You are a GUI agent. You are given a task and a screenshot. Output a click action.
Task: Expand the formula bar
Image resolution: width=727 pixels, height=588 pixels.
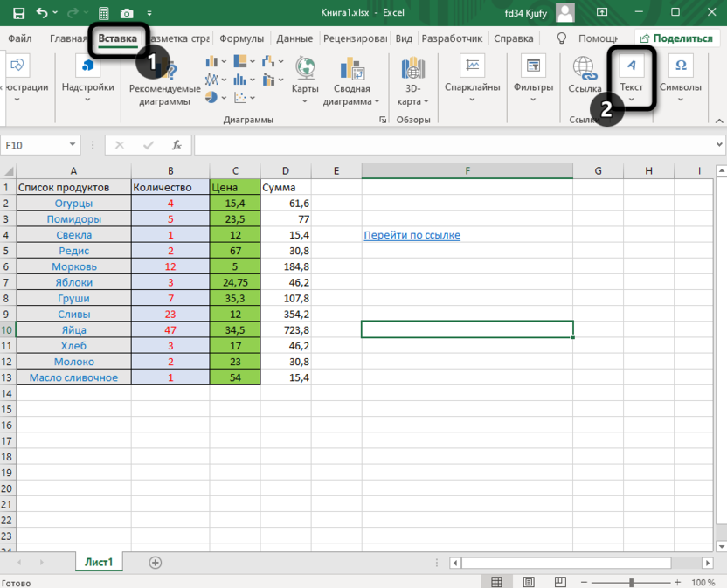pyautogui.click(x=718, y=146)
